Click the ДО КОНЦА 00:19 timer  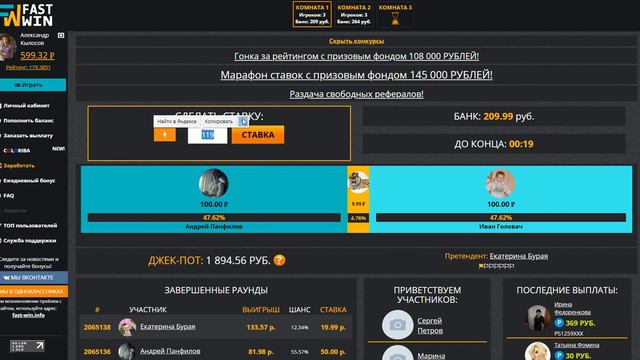tap(494, 144)
